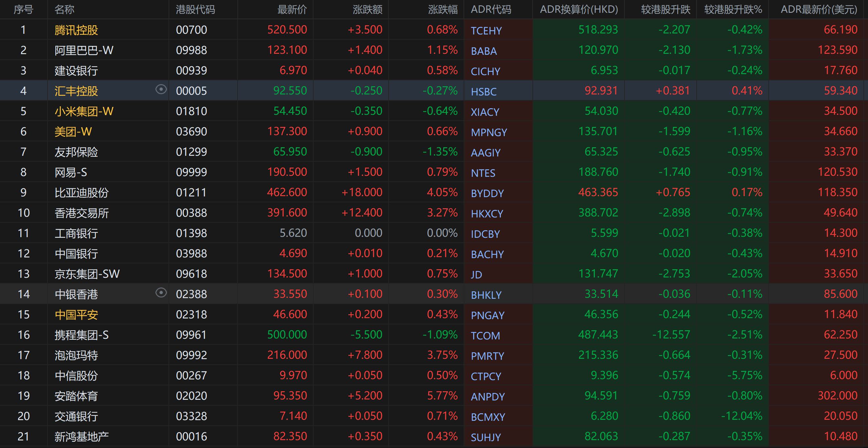Click the premium percentage -12.04%

[x=742, y=416]
